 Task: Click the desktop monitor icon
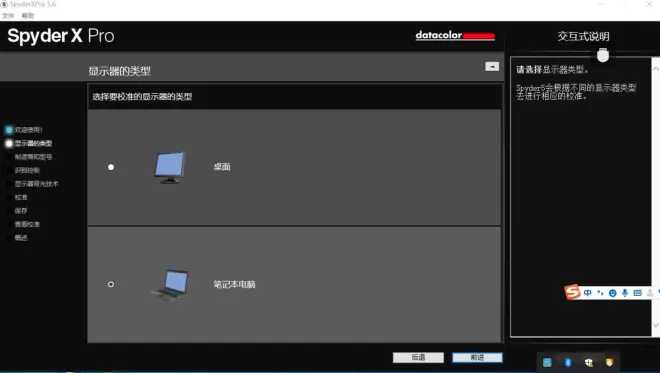(x=170, y=168)
